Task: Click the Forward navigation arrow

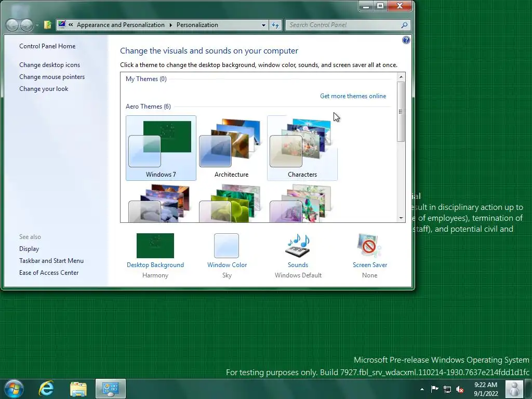Action: point(26,25)
